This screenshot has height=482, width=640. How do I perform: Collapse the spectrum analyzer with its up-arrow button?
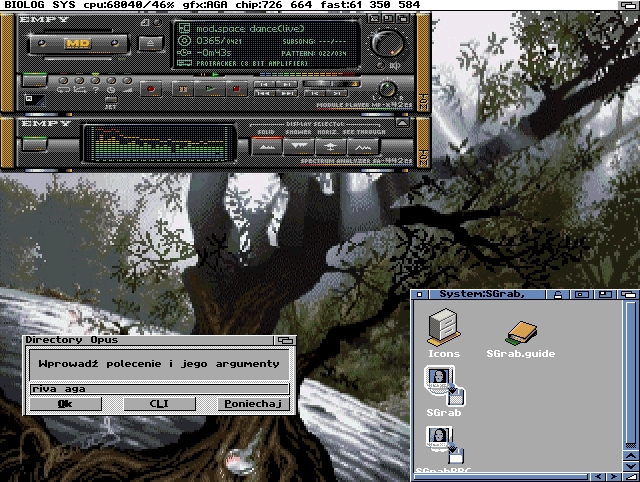(402, 123)
